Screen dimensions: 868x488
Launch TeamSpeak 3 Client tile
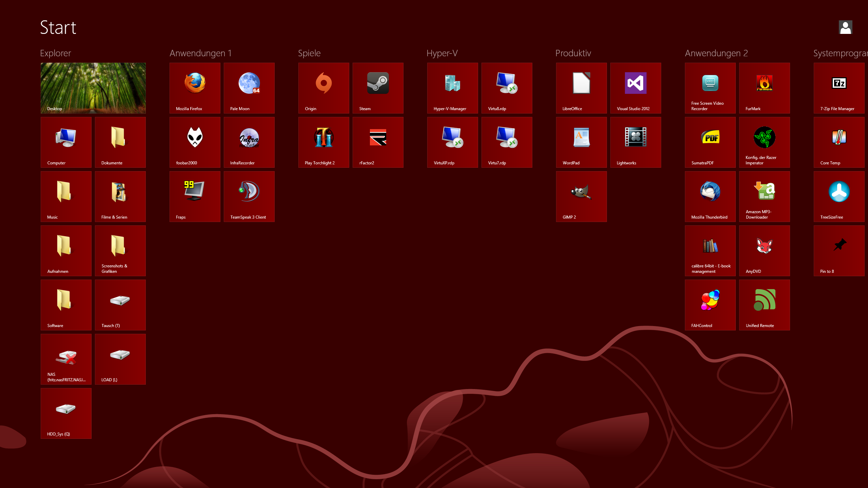click(x=249, y=197)
